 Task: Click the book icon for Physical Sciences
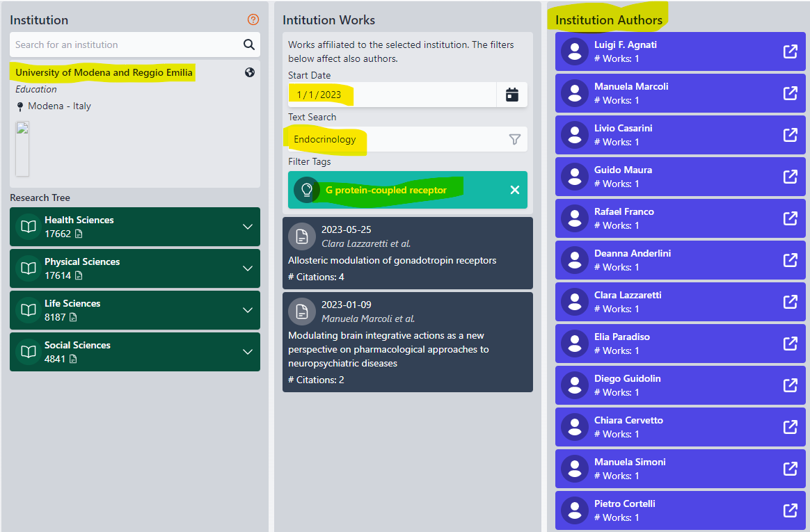[29, 268]
